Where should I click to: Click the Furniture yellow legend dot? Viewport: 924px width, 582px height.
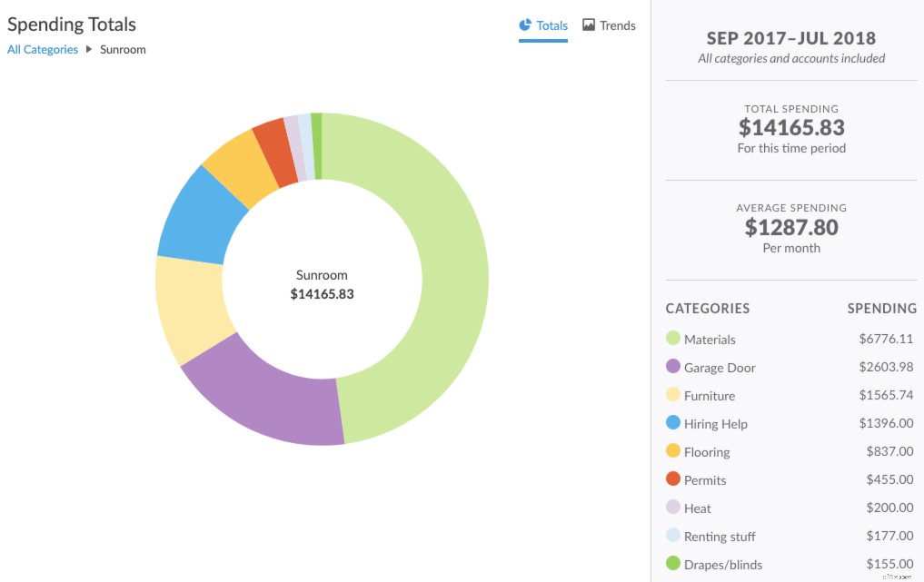pyautogui.click(x=673, y=395)
